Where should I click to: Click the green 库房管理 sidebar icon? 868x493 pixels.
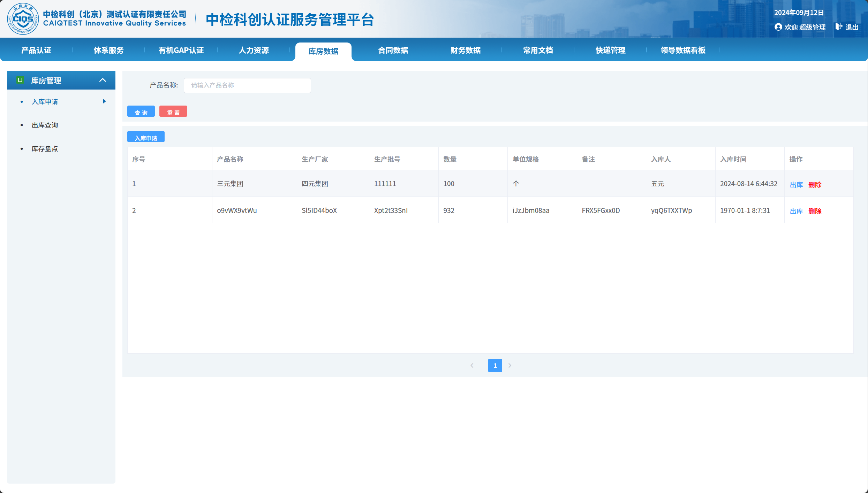click(x=20, y=80)
